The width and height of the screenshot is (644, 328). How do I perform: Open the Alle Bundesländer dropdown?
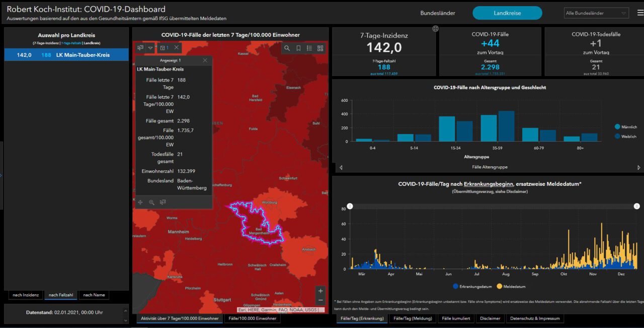(x=596, y=13)
